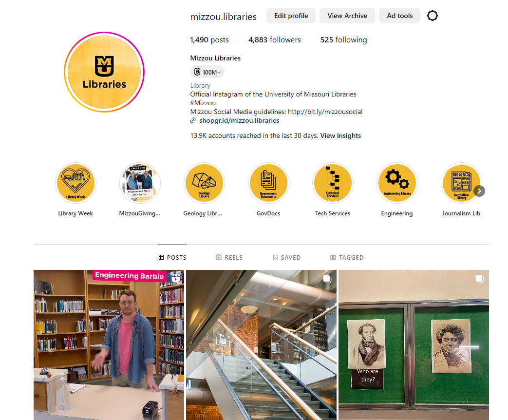The width and height of the screenshot is (508, 420).
Task: Switch to the Tagged tab
Action: (x=347, y=257)
